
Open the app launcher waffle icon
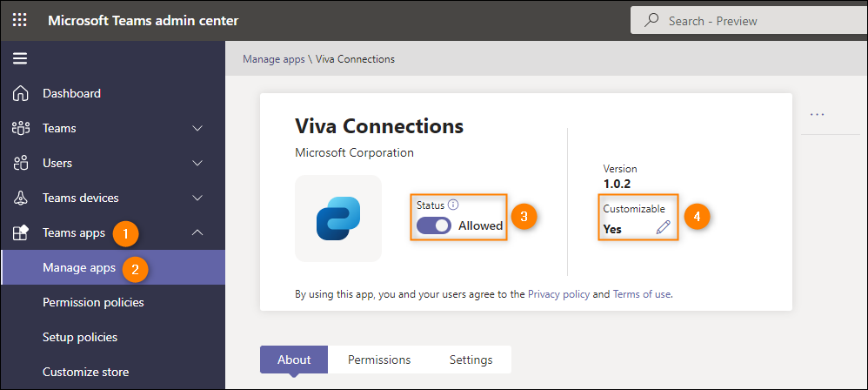click(x=19, y=21)
